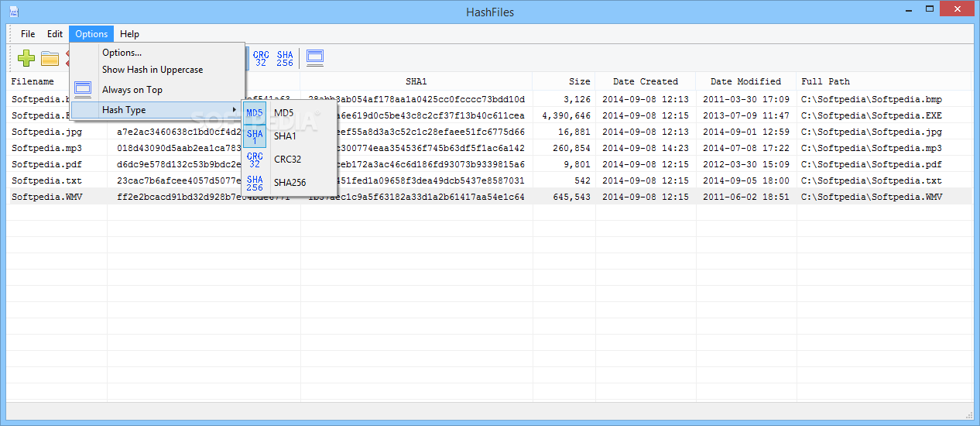Click size value 3,126
This screenshot has width=980, height=426.
point(577,99)
